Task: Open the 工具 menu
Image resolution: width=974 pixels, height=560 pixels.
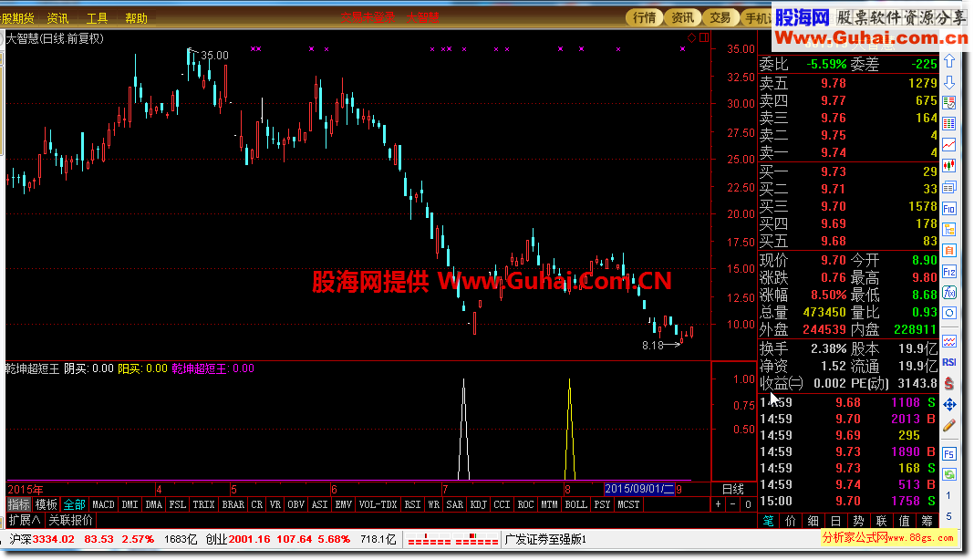Action: coord(97,18)
